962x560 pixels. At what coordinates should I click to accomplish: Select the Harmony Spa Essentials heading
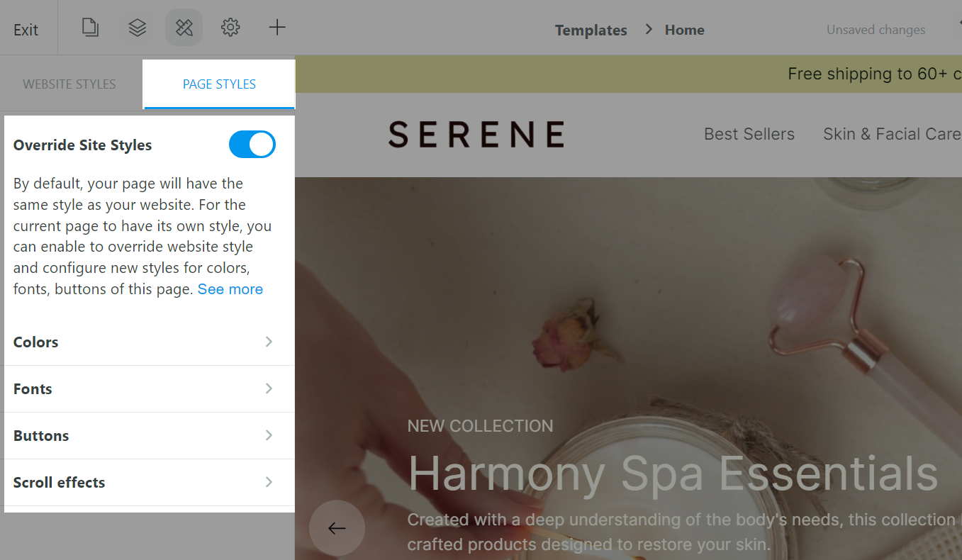coord(673,473)
